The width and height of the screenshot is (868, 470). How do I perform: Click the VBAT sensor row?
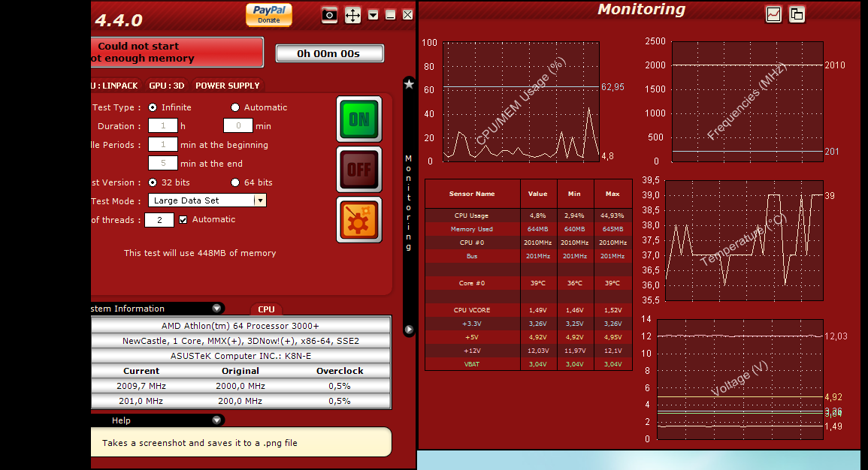528,364
